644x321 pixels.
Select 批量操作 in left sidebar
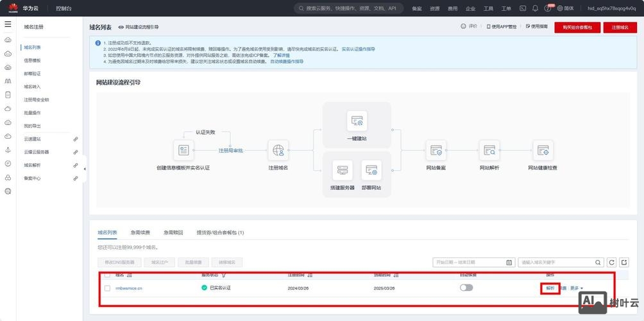[x=33, y=112]
